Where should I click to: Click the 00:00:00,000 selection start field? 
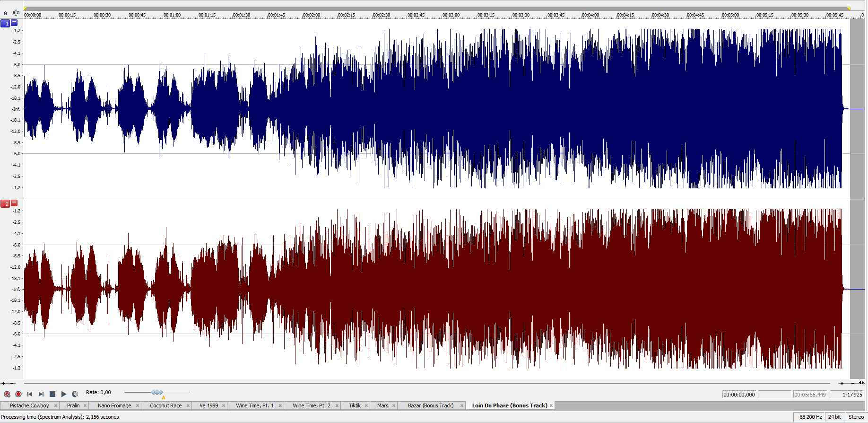click(x=739, y=395)
